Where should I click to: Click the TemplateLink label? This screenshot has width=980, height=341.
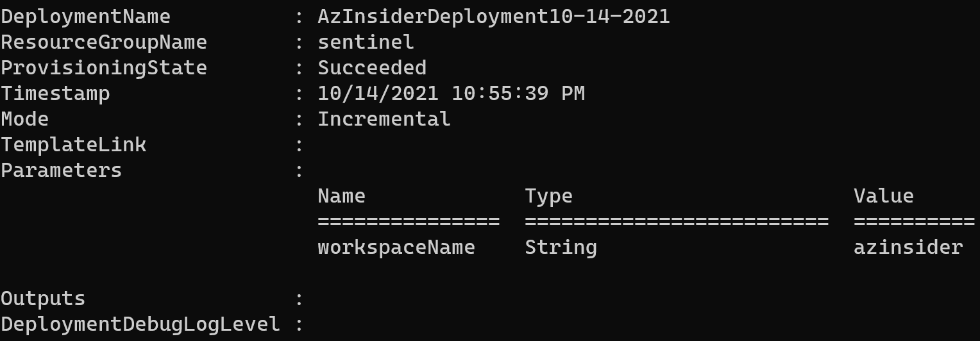pyautogui.click(x=74, y=145)
